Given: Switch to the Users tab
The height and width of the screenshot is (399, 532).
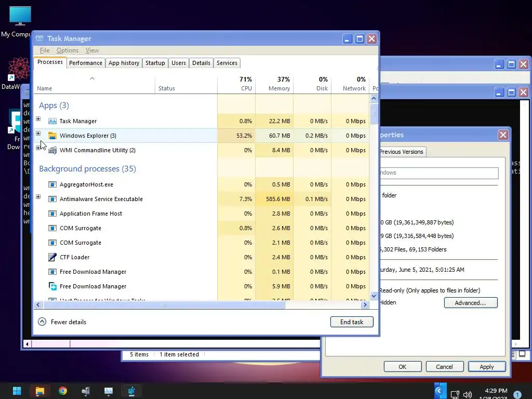Looking at the screenshot, I should (x=179, y=63).
